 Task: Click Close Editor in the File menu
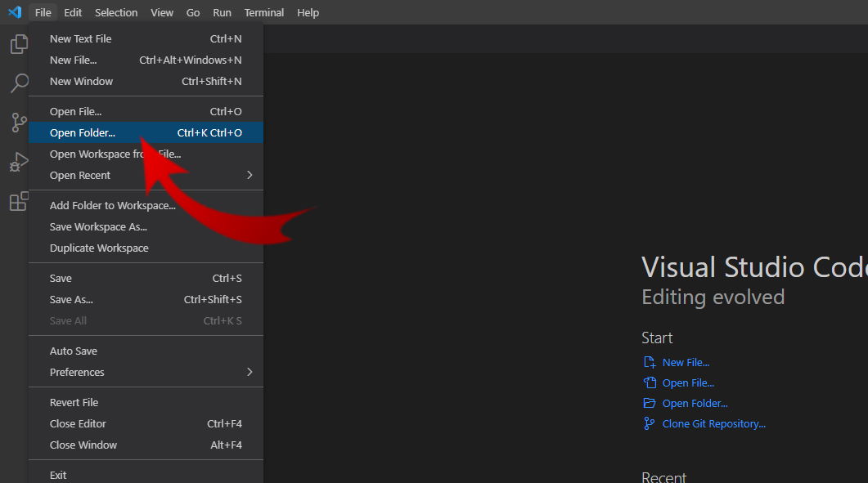[79, 423]
